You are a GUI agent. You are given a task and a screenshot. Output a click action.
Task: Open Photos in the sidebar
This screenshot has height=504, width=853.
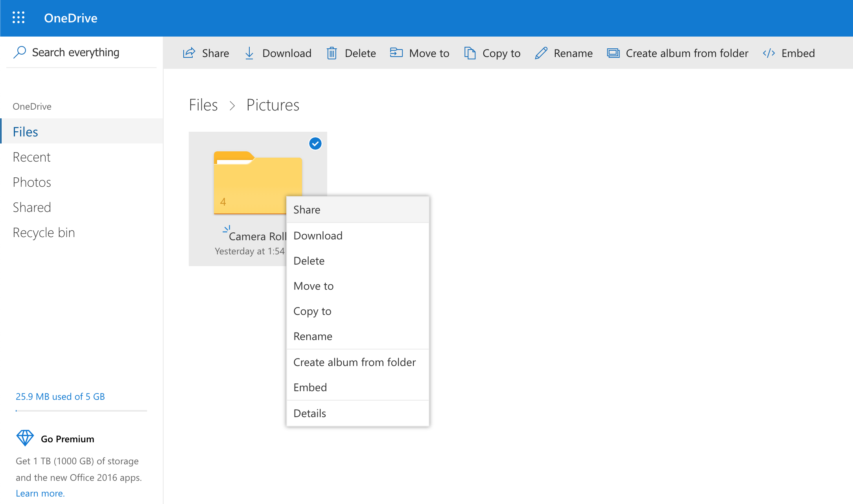[x=82, y=182]
